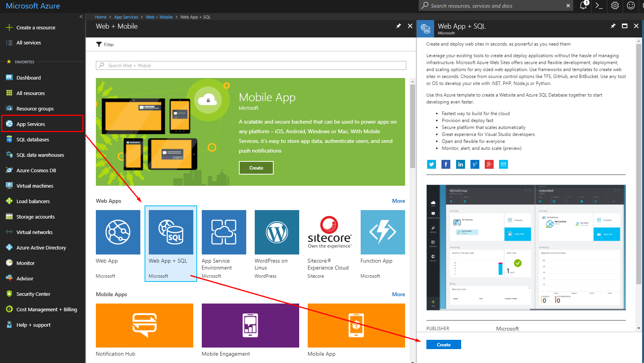644x363 pixels.
Task: Share on Twitter icon
Action: coord(431,165)
